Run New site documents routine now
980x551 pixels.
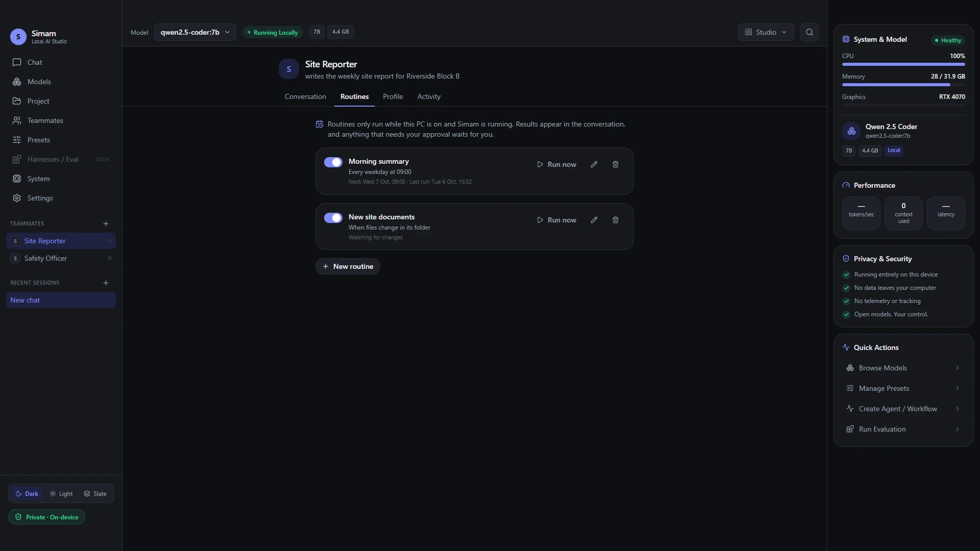556,220
